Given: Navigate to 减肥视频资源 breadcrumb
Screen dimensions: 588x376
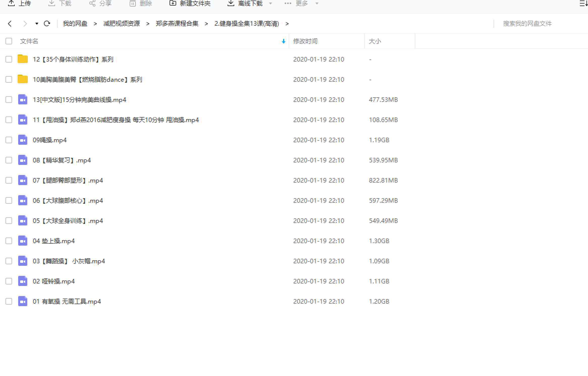Looking at the screenshot, I should (121, 24).
